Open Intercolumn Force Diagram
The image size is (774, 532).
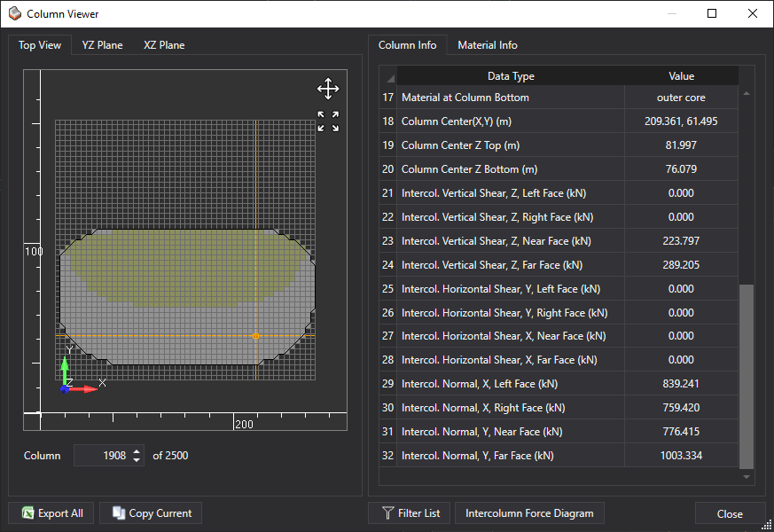529,513
